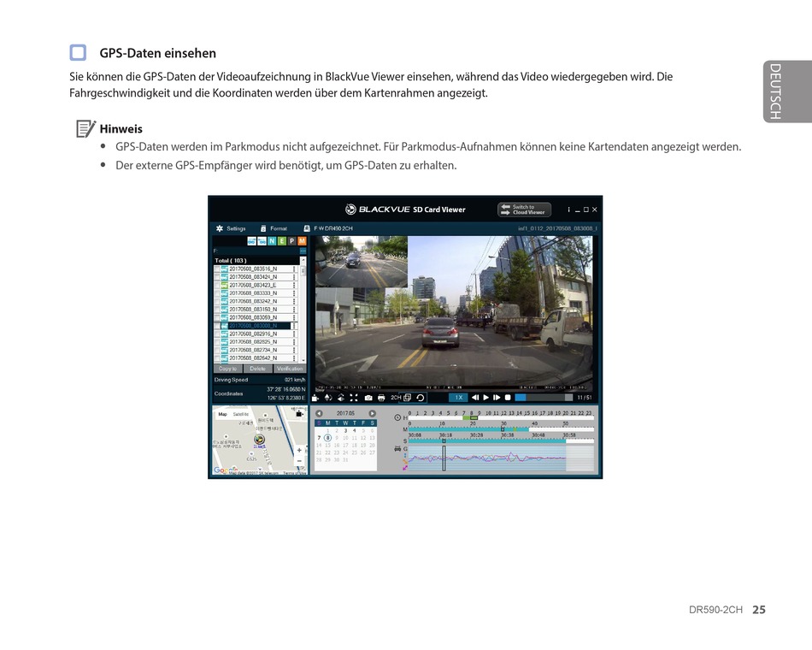
Task: Toggle the first front camera filter icon
Action: 251,241
